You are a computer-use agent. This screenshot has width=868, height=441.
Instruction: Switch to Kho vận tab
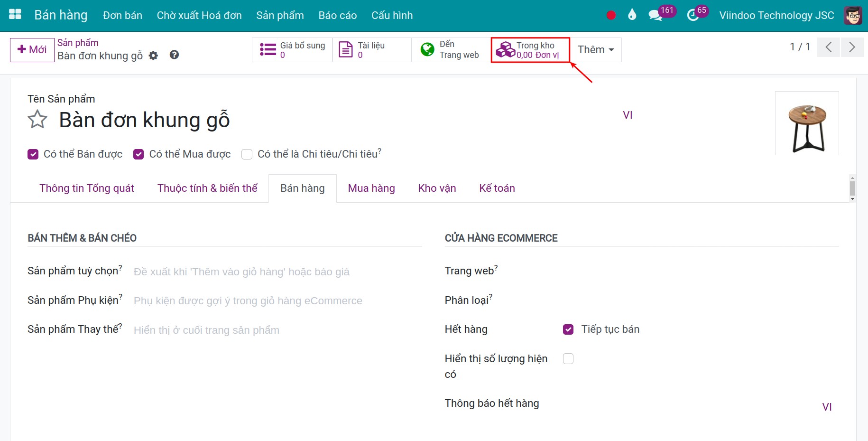tap(437, 188)
